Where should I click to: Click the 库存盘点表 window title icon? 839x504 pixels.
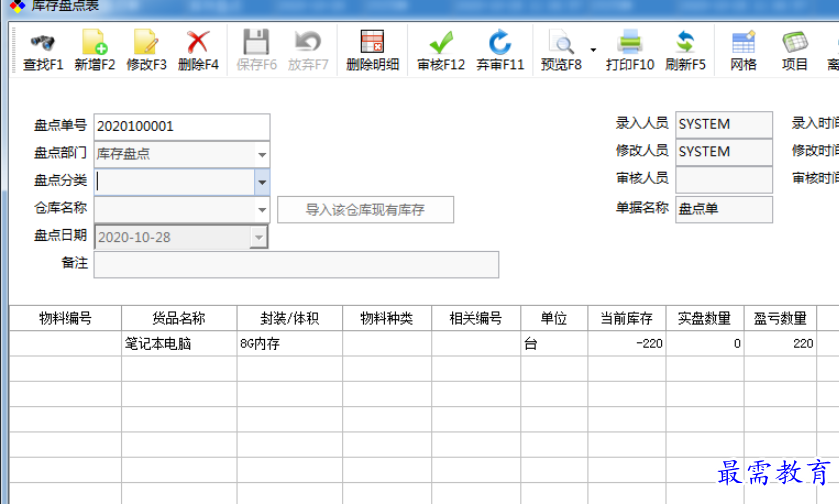17,5
